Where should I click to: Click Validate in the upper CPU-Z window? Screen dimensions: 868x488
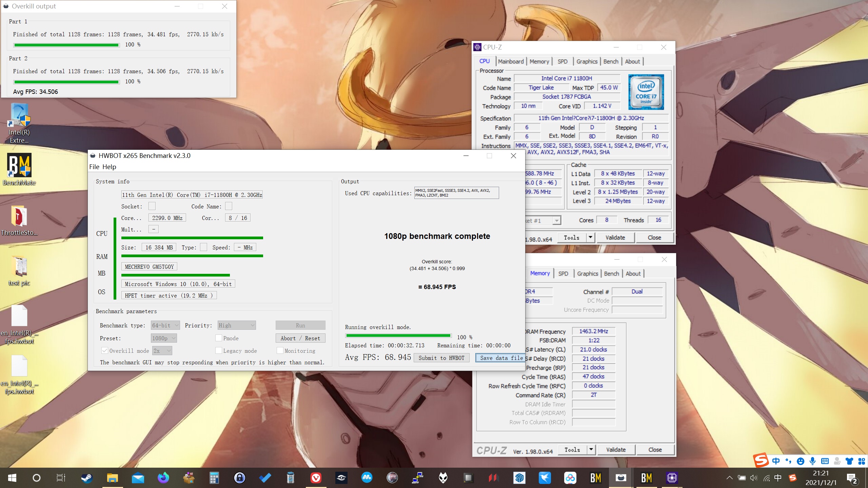[615, 238]
